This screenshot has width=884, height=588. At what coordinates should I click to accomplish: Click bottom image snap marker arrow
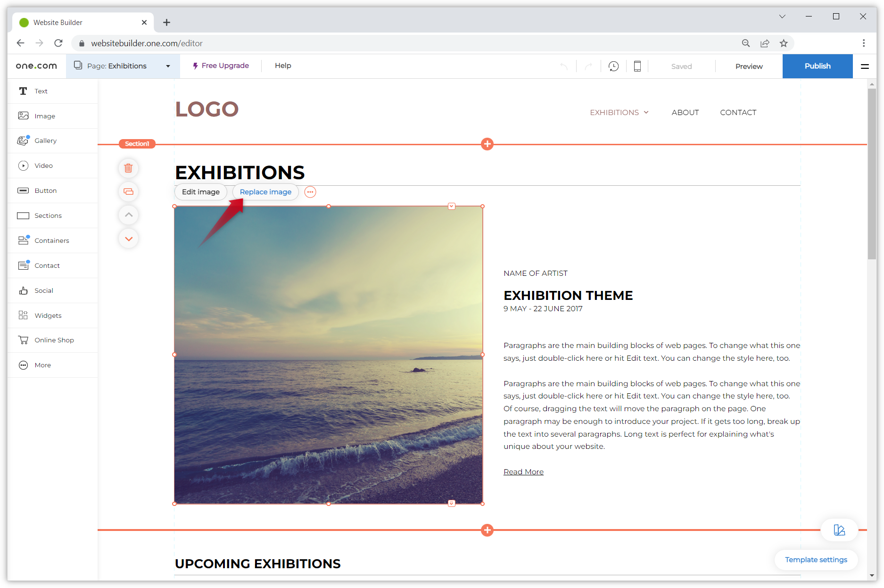point(452,504)
